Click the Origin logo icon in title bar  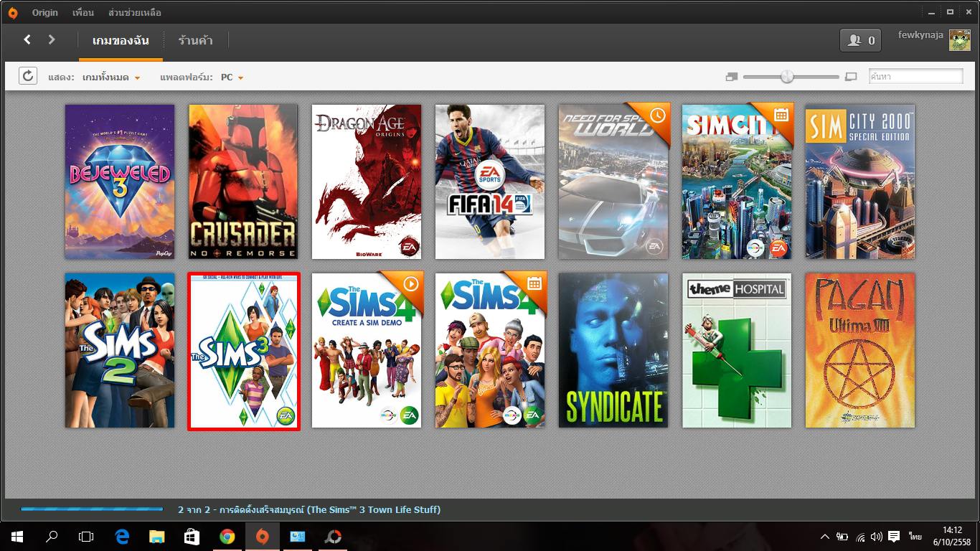tap(12, 12)
